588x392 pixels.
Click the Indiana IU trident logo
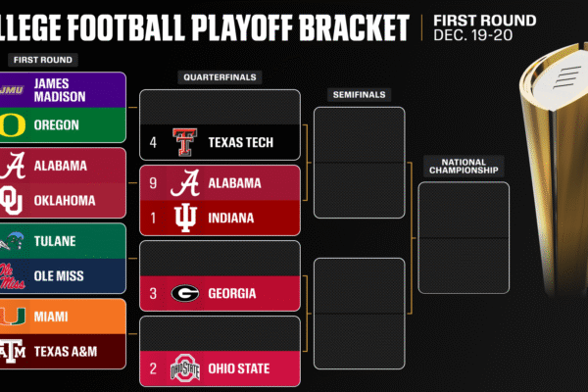pyautogui.click(x=183, y=216)
